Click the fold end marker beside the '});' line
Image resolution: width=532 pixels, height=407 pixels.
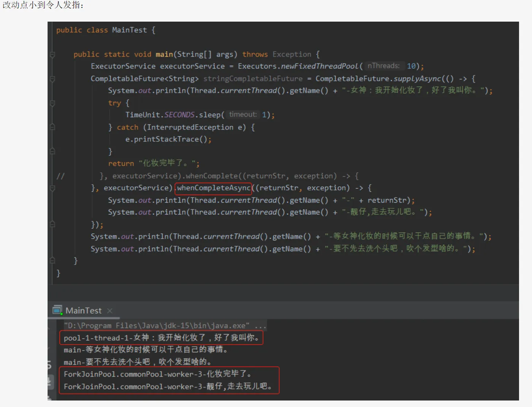[52, 224]
